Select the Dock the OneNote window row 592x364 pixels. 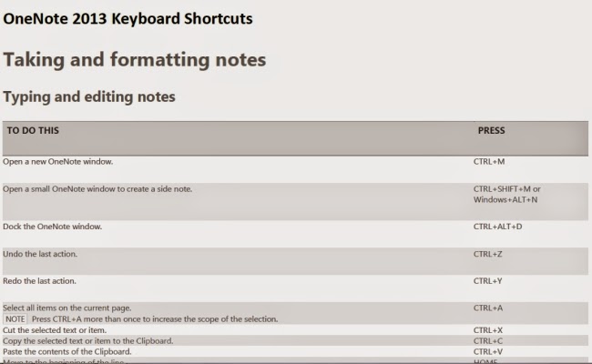(295, 234)
